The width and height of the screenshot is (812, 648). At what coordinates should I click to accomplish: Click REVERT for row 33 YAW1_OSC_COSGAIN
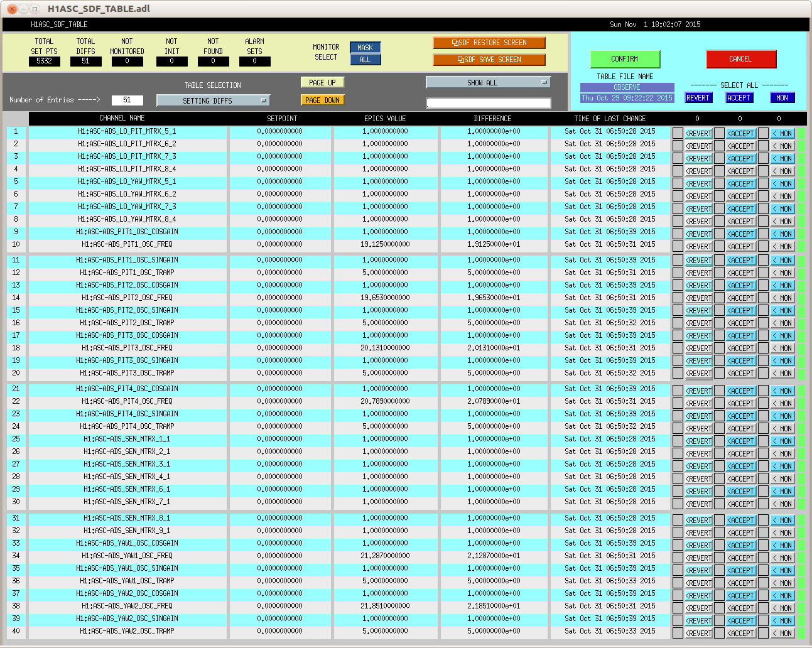[x=698, y=546]
